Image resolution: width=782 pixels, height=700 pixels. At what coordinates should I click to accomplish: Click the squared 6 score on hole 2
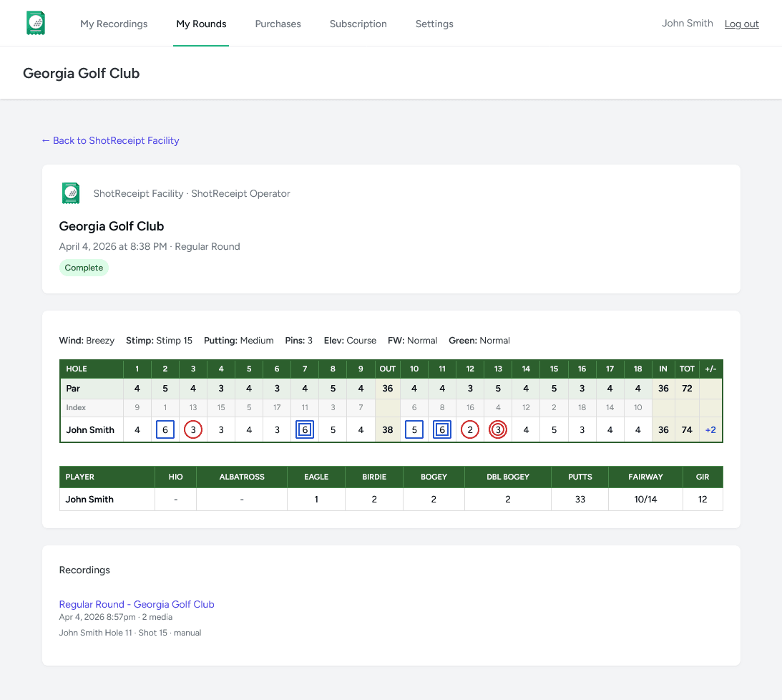click(165, 429)
